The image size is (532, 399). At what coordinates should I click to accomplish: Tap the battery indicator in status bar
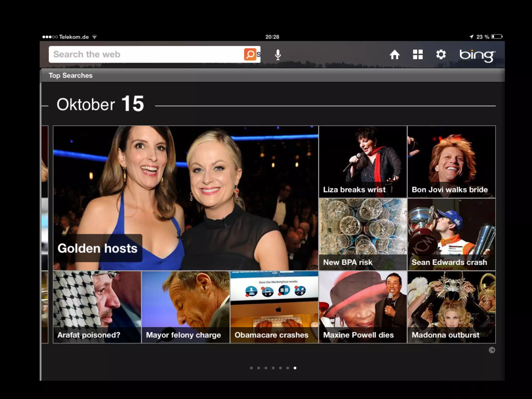click(x=497, y=37)
